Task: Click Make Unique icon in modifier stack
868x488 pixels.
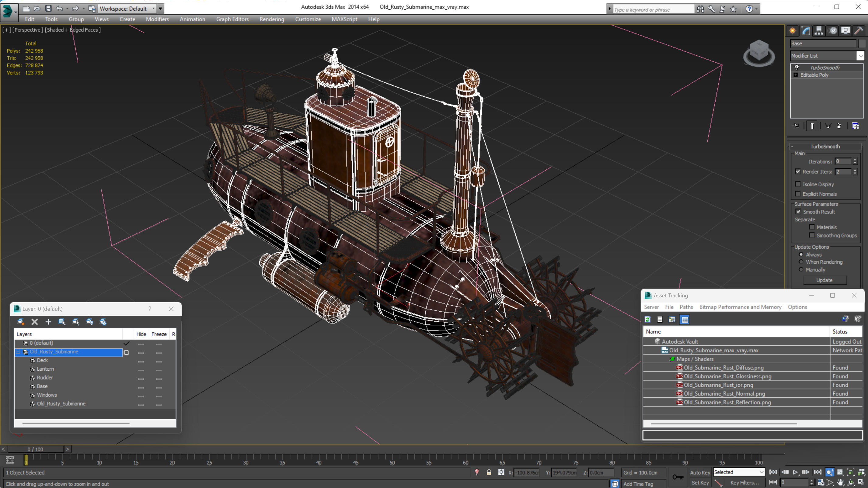Action: (x=828, y=126)
